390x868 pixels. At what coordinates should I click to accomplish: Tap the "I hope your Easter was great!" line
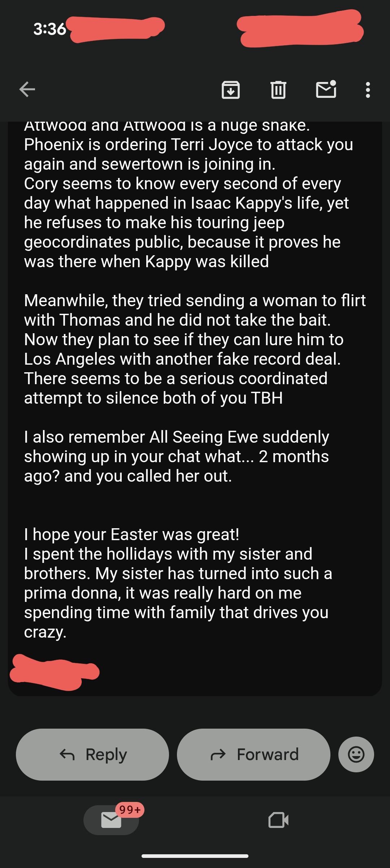[132, 534]
